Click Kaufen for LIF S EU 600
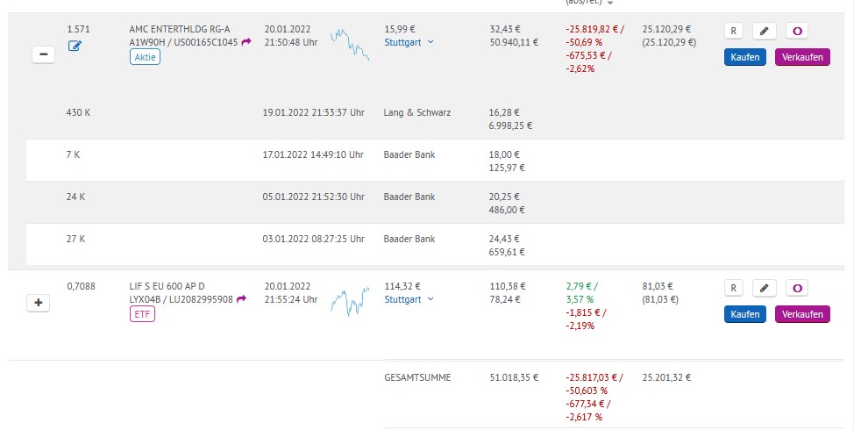Image resolution: width=868 pixels, height=430 pixels. 745,314
